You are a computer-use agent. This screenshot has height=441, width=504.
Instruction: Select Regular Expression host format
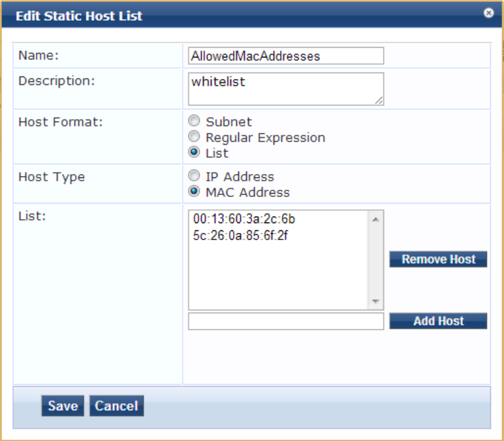pos(193,138)
